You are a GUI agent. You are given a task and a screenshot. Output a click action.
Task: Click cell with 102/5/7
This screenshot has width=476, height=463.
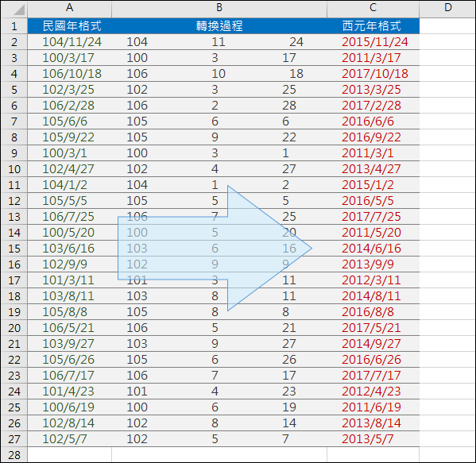point(69,439)
